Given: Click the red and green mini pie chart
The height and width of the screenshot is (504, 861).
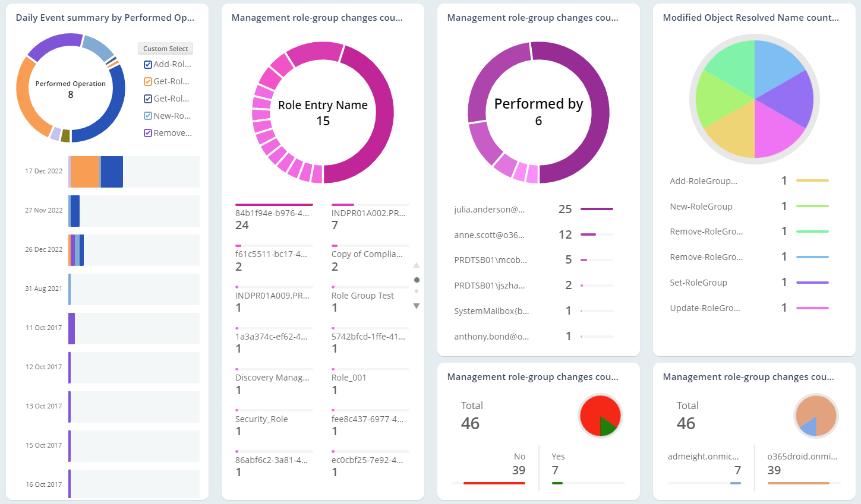Looking at the screenshot, I should click(600, 416).
